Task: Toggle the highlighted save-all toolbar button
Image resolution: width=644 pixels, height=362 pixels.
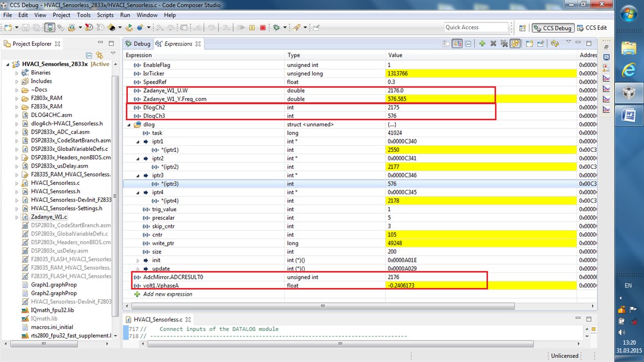Action: (x=49, y=27)
